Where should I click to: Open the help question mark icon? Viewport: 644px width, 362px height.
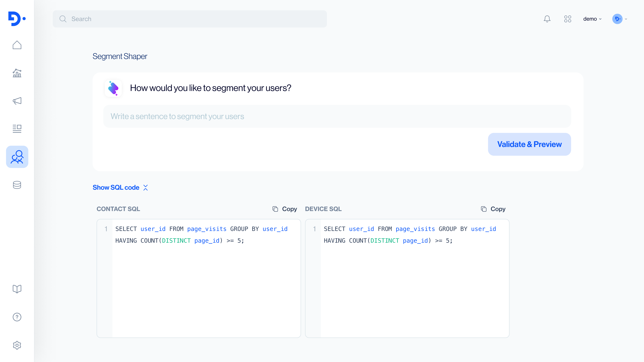17,317
